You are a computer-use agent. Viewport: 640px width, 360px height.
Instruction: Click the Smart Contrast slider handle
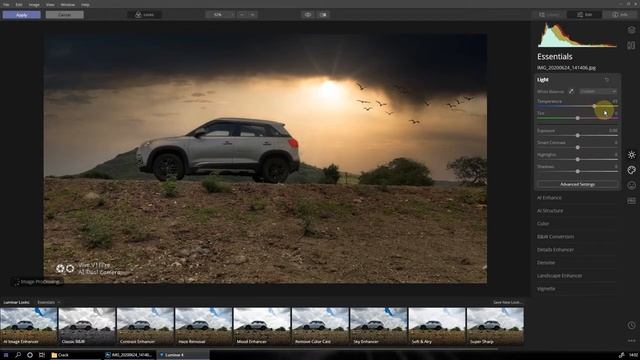(578, 147)
